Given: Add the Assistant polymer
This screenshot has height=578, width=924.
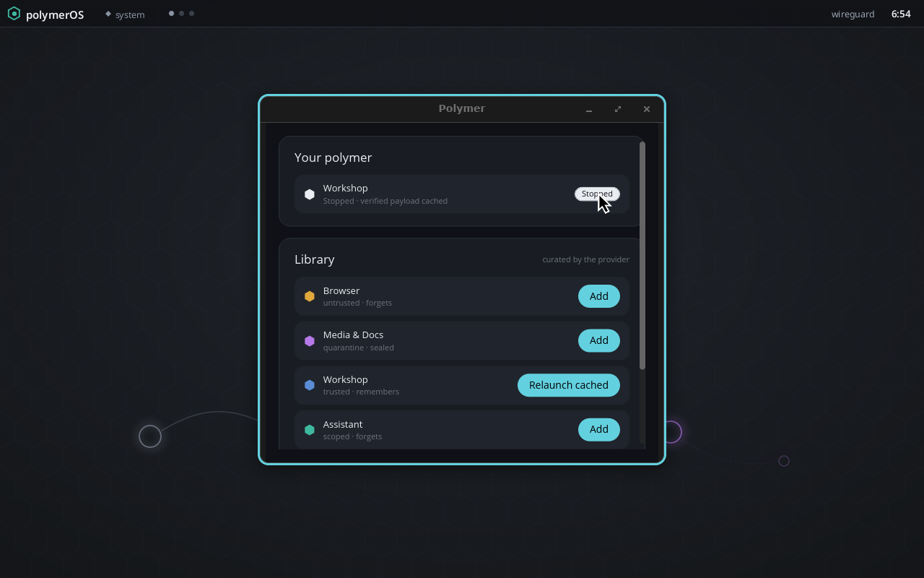Looking at the screenshot, I should coord(599,429).
